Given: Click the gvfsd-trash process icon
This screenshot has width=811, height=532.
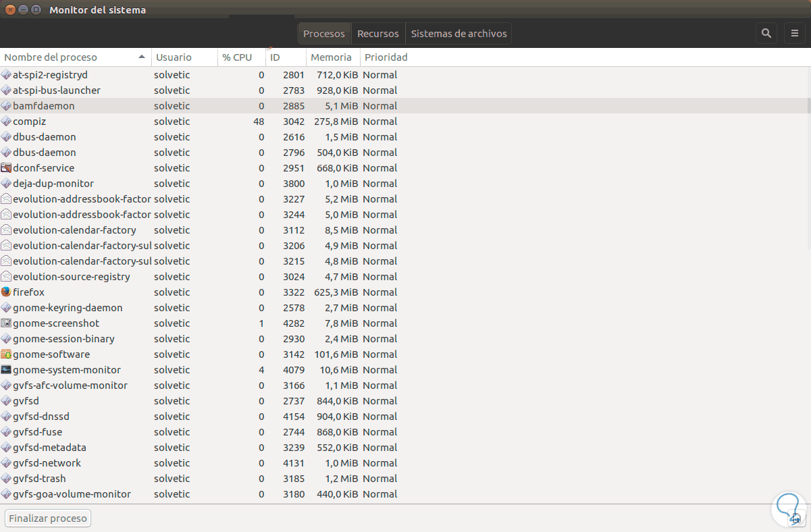Looking at the screenshot, I should (x=6, y=479).
